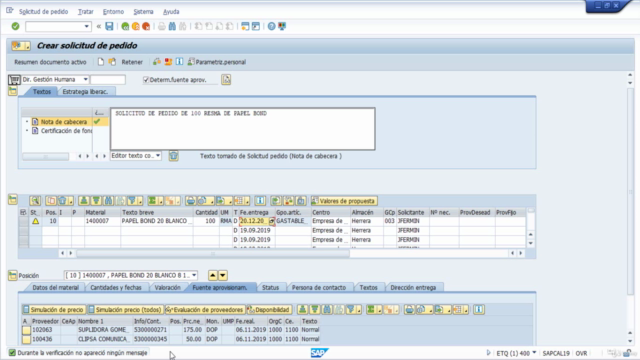Select the row marker for vendor 102063

(26, 330)
